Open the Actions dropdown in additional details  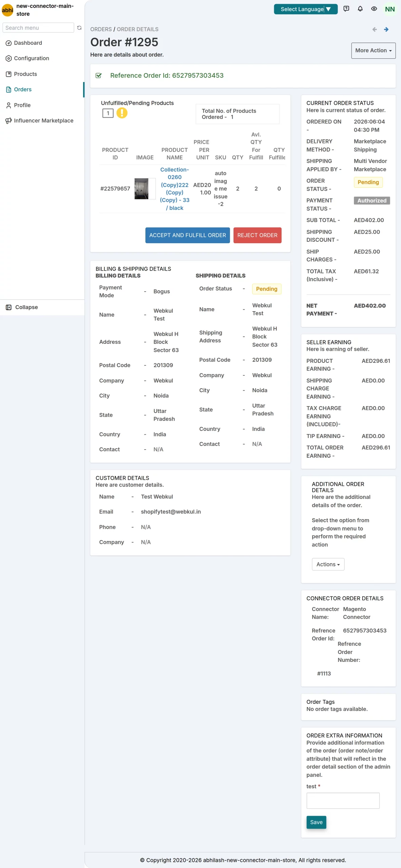click(328, 564)
